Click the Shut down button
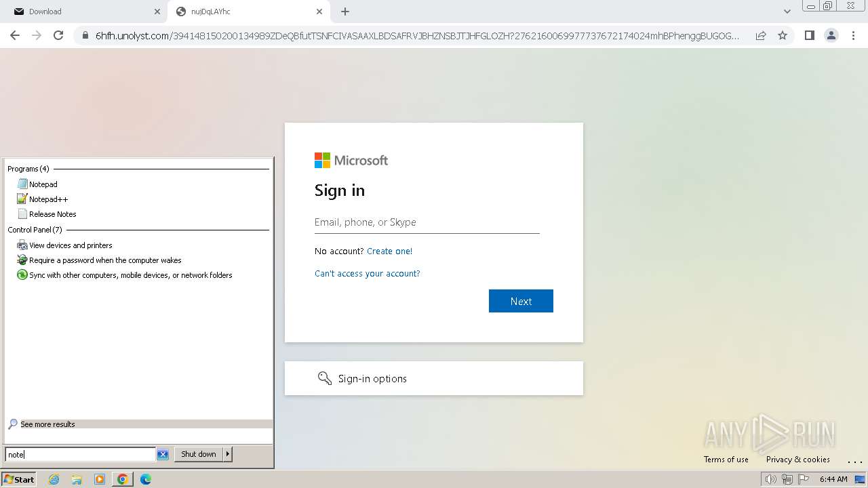 pos(199,454)
